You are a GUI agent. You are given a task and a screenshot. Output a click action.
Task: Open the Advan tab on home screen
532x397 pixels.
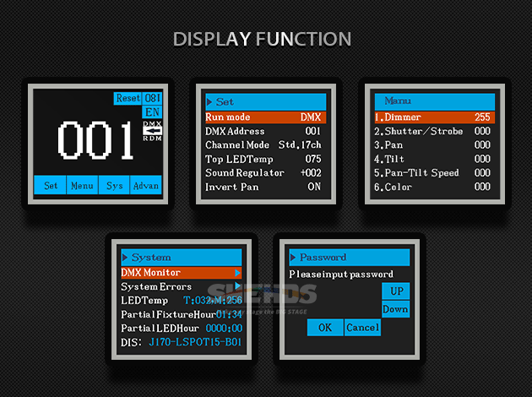click(x=145, y=186)
